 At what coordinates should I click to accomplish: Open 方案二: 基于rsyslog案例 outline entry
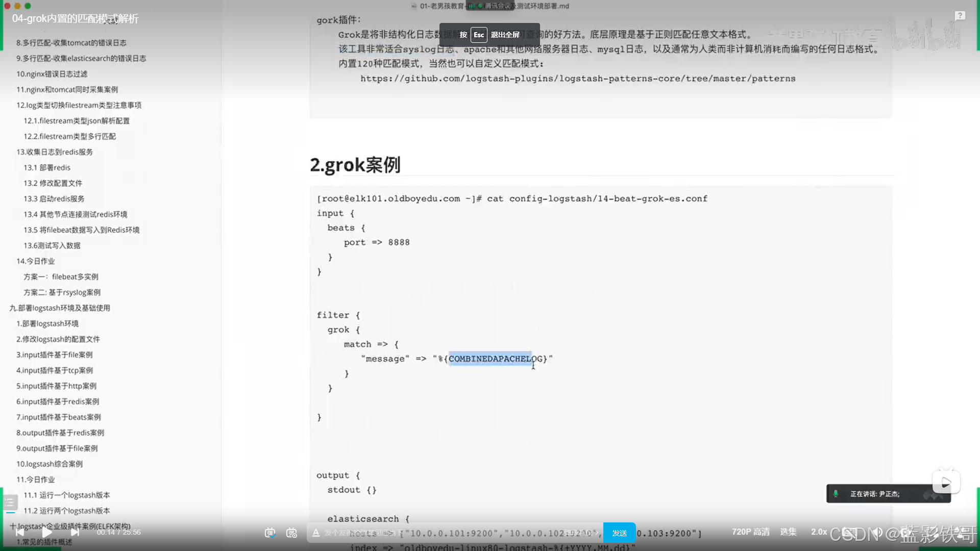pos(62,292)
